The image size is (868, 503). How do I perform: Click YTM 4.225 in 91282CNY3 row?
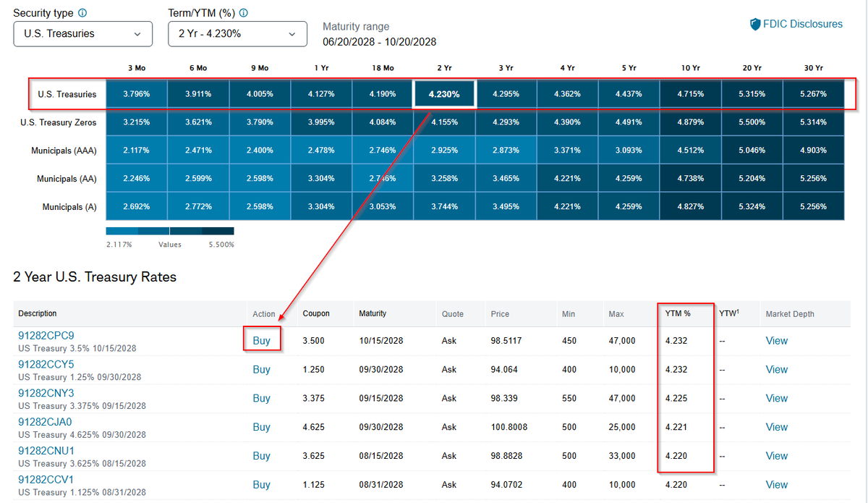[677, 398]
